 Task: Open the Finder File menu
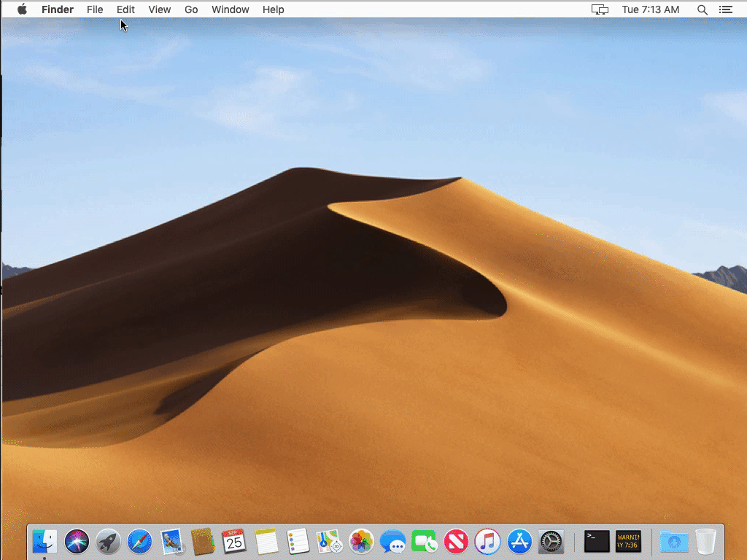point(95,9)
